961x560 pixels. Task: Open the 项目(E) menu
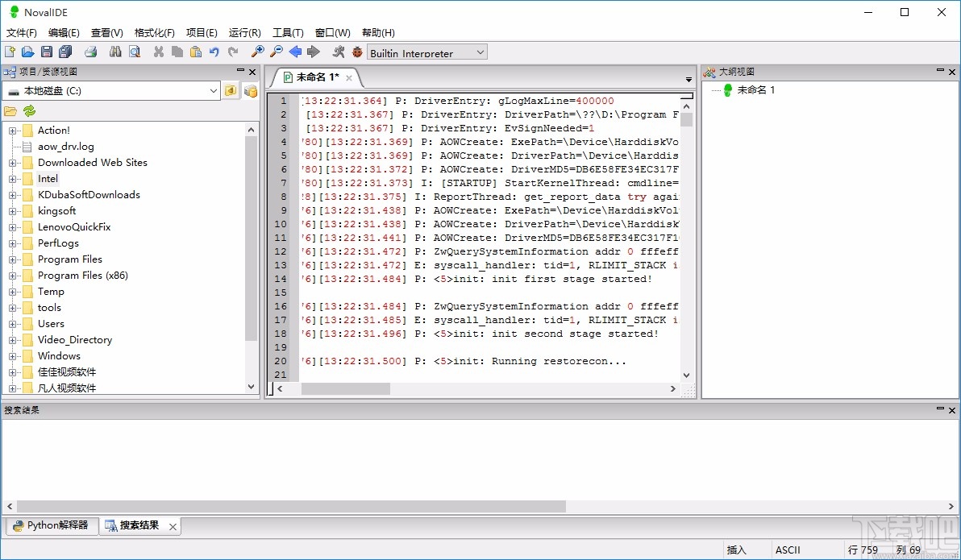(202, 32)
